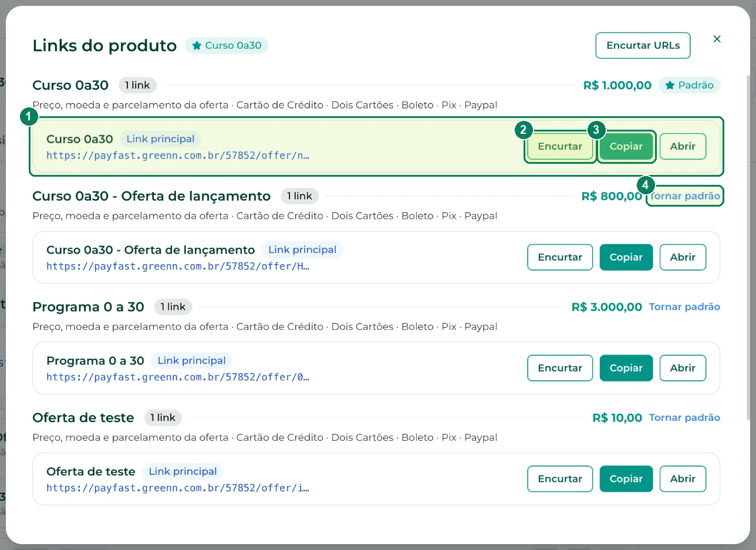
Task: Click the 1 link badge beside Programa 0 a 30
Action: click(x=173, y=306)
